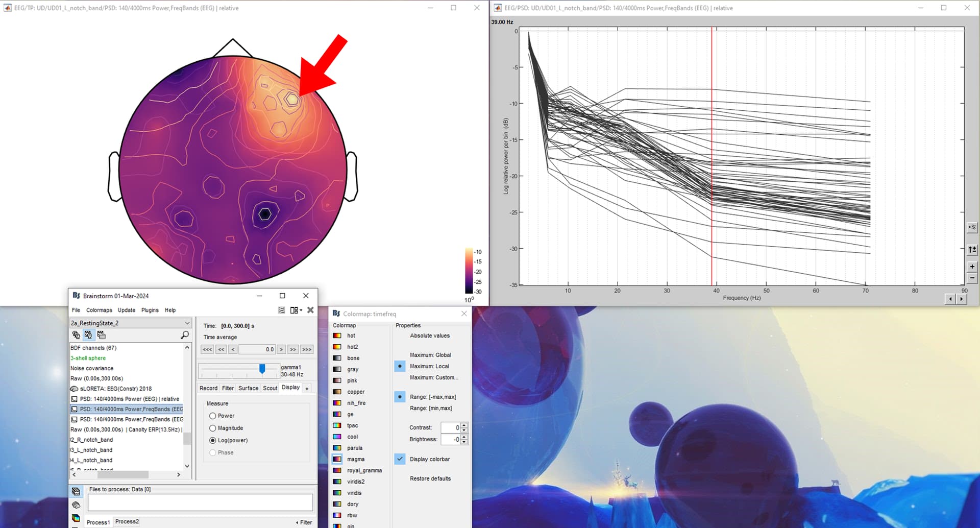Switch to the Scout tab
This screenshot has width=980, height=528.
coord(270,388)
